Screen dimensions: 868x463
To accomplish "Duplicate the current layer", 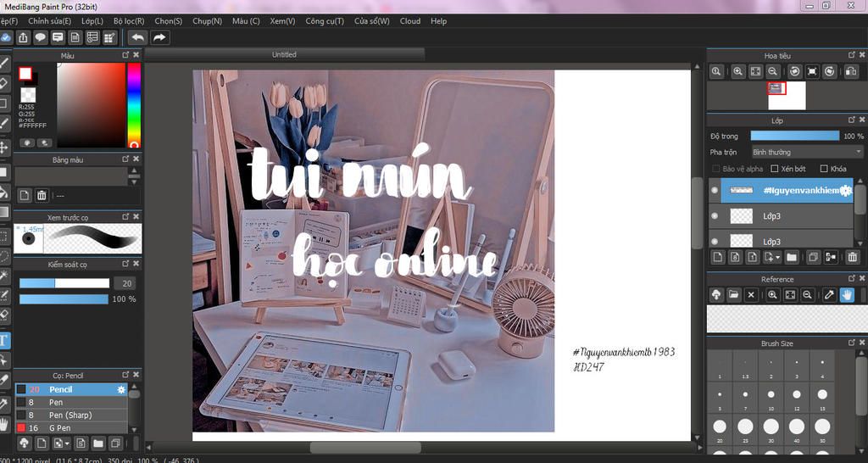I will (813, 257).
